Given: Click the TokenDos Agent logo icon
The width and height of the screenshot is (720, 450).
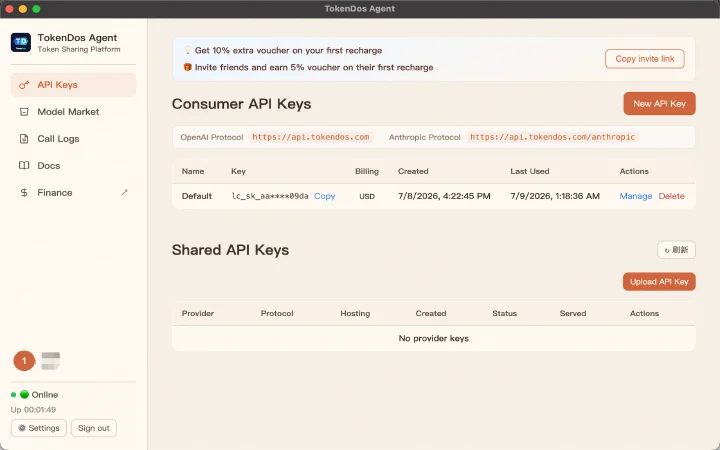Looking at the screenshot, I should 21,43.
